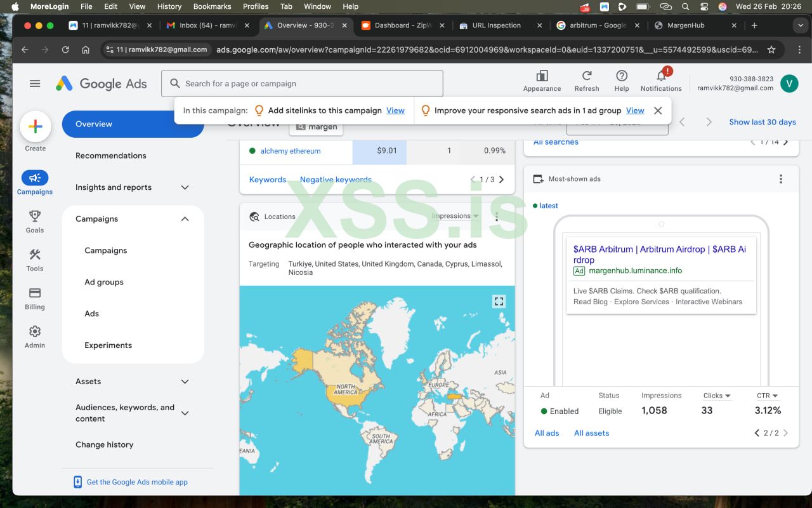This screenshot has width=812, height=508.
Task: Open Goals trophy icon in sidebar
Action: click(x=35, y=217)
